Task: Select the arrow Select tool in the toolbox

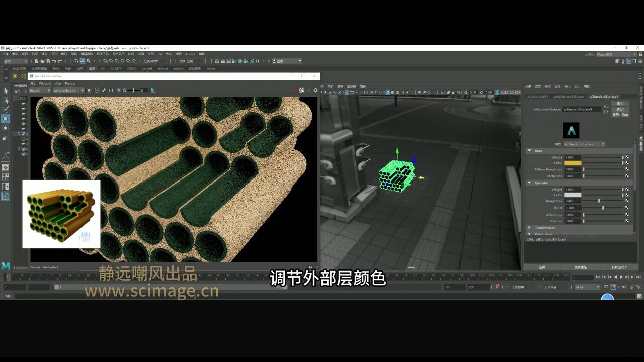Action: 6,91
